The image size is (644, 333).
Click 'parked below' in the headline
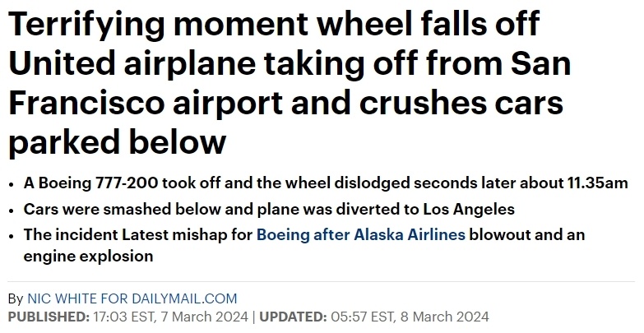(117, 142)
